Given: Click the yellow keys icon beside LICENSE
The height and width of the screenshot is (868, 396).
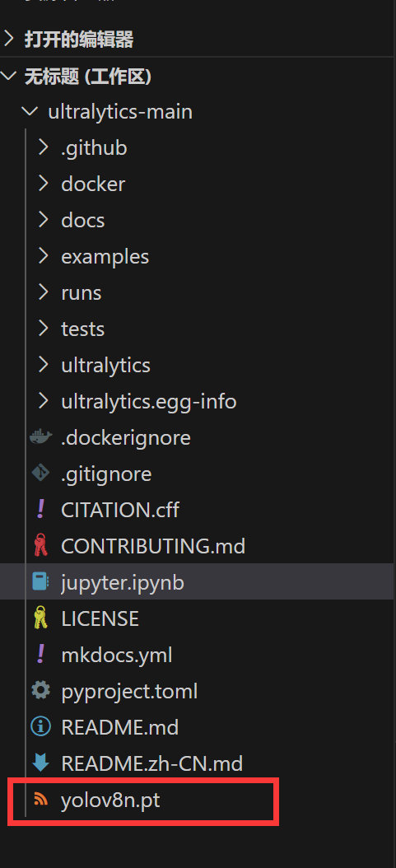Looking at the screenshot, I should (x=41, y=618).
